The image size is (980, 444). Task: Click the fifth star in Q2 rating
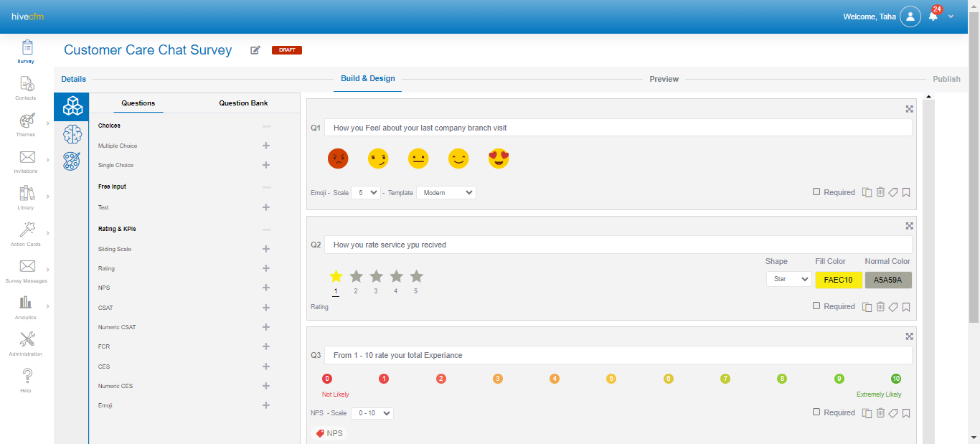point(416,276)
